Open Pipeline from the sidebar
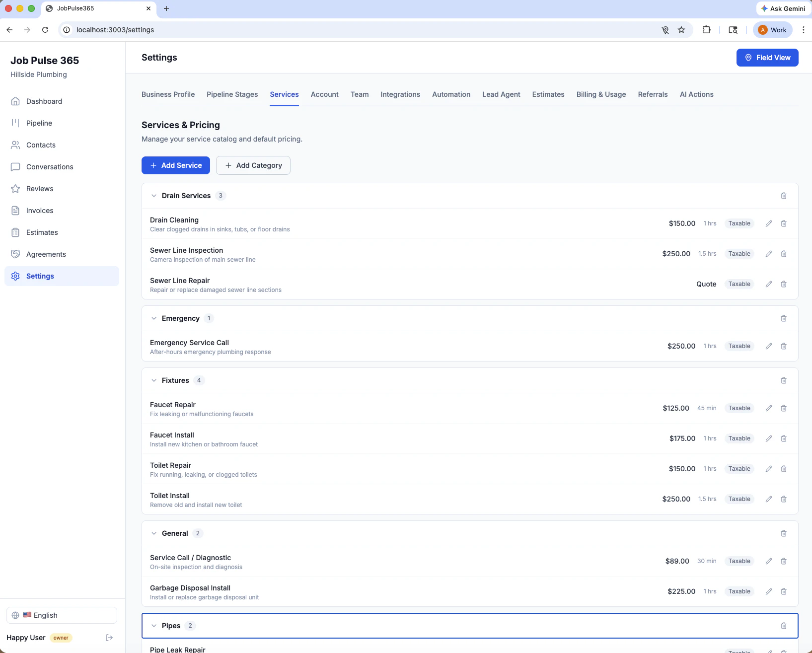Image resolution: width=812 pixels, height=653 pixels. pyautogui.click(x=62, y=123)
